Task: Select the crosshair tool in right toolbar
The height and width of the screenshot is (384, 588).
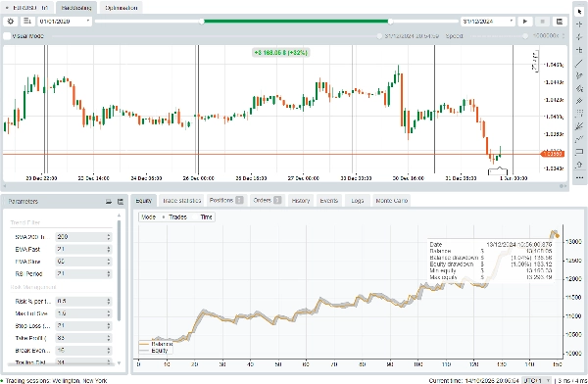Action: point(579,24)
